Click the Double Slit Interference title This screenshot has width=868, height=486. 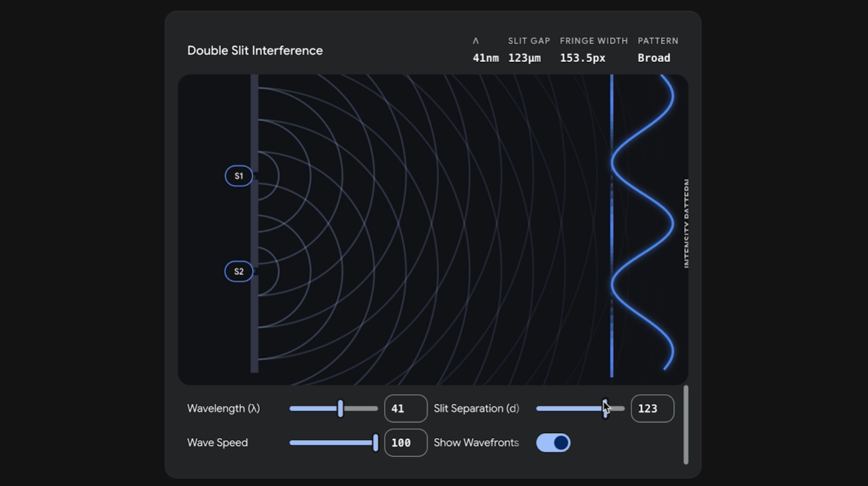click(255, 50)
